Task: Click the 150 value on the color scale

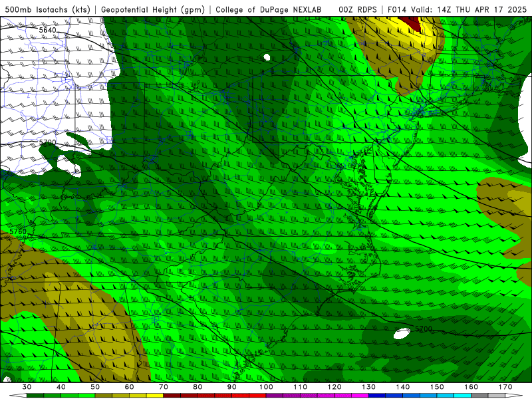Action: coord(437,387)
